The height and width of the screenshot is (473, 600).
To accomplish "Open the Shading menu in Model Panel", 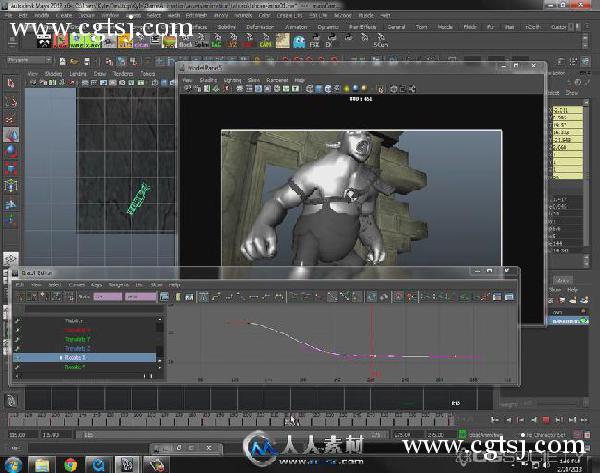I will coord(208,80).
